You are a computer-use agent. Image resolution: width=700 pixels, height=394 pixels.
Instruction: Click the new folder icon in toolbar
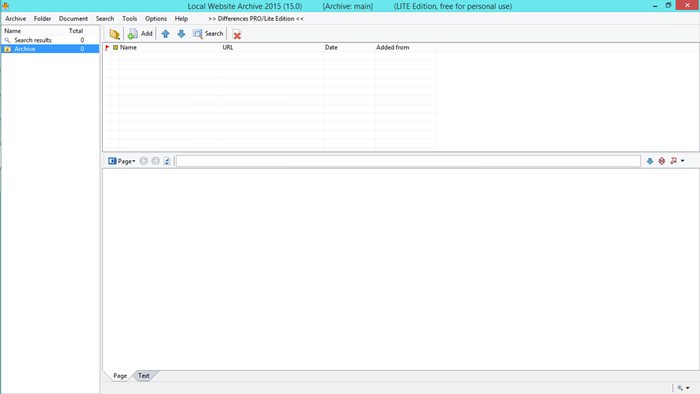(114, 34)
